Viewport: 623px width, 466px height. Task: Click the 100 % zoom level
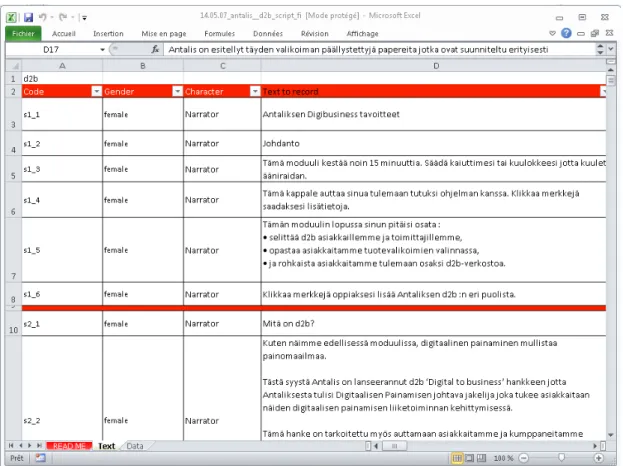503,458
